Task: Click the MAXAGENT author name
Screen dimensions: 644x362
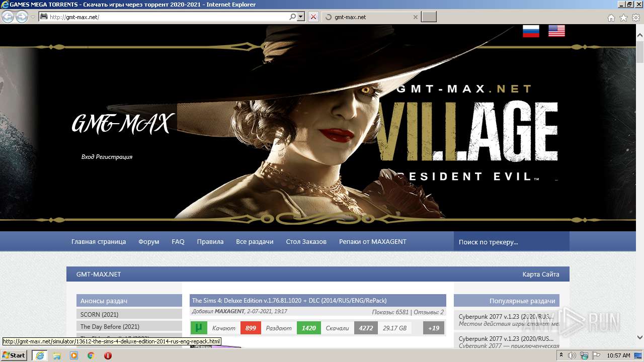Action: pyautogui.click(x=229, y=312)
